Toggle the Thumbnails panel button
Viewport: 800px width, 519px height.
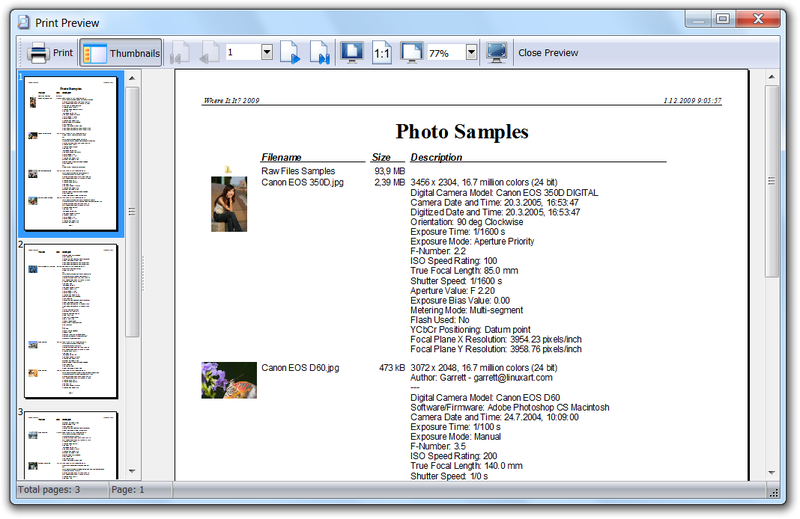point(121,53)
